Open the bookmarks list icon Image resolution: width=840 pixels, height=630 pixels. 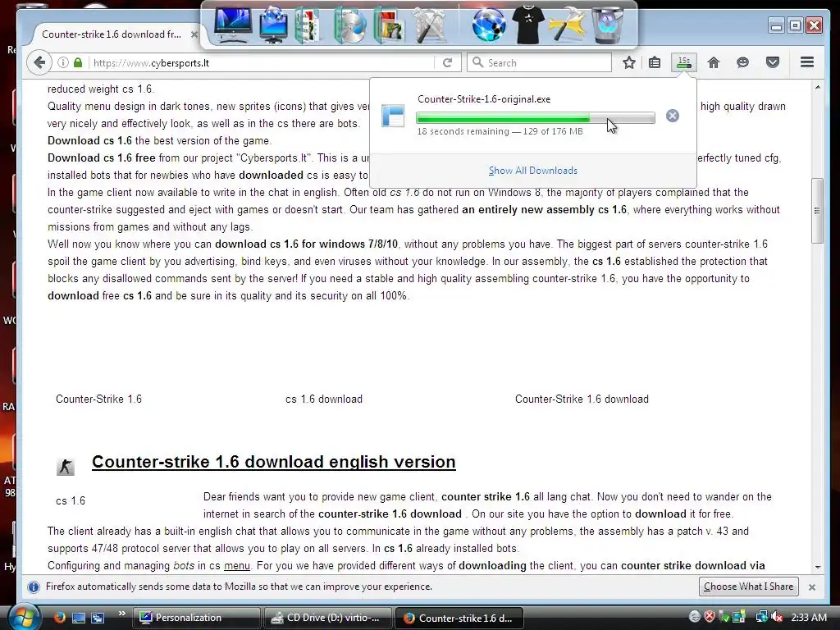pyautogui.click(x=654, y=62)
